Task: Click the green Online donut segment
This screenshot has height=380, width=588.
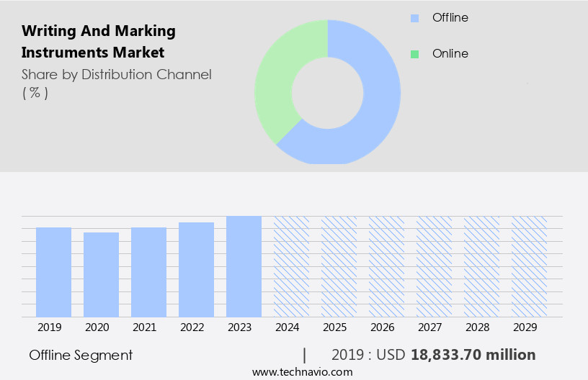Action: tap(277, 86)
